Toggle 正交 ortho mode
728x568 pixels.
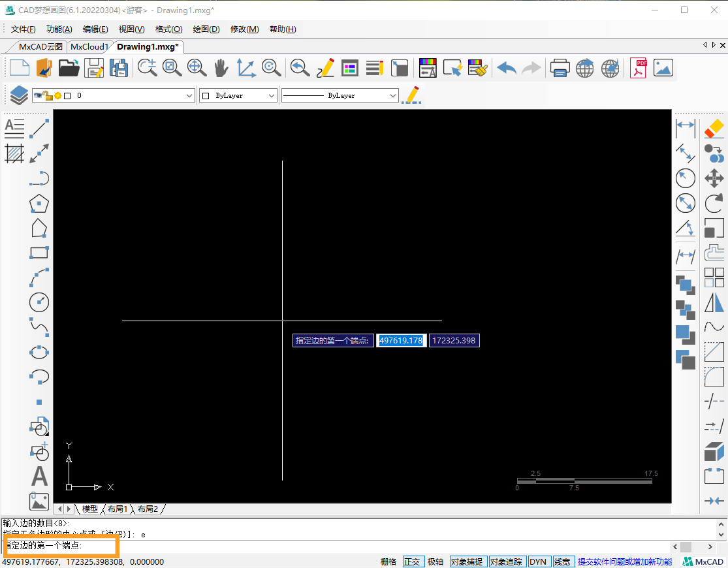click(x=412, y=561)
